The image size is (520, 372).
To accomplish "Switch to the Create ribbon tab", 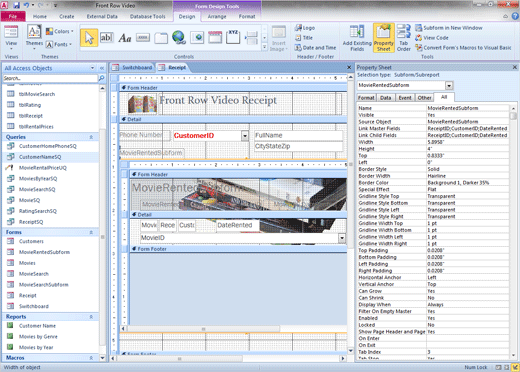I will pos(67,16).
